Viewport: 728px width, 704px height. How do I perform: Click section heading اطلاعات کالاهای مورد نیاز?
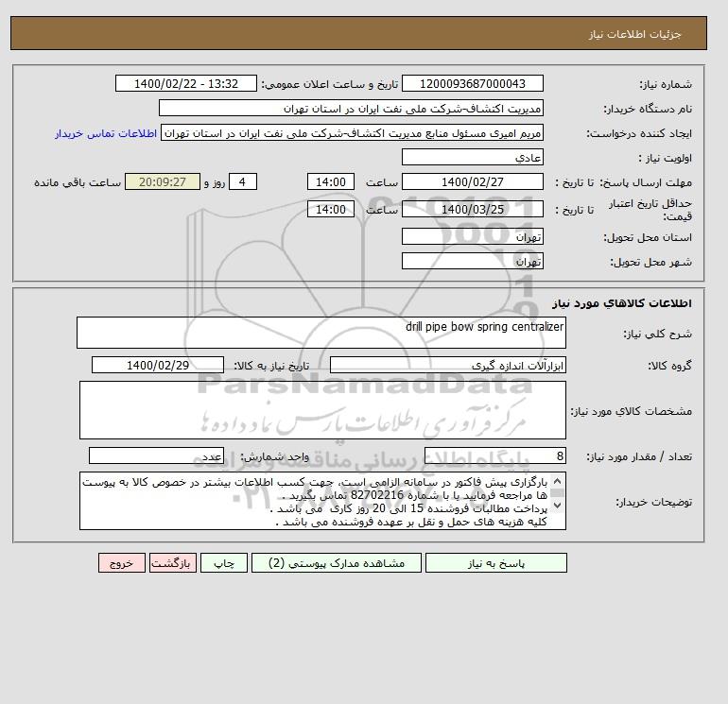click(x=622, y=303)
